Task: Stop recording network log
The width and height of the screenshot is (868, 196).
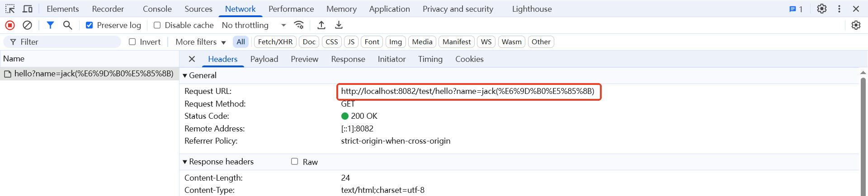Action: pyautogui.click(x=10, y=25)
